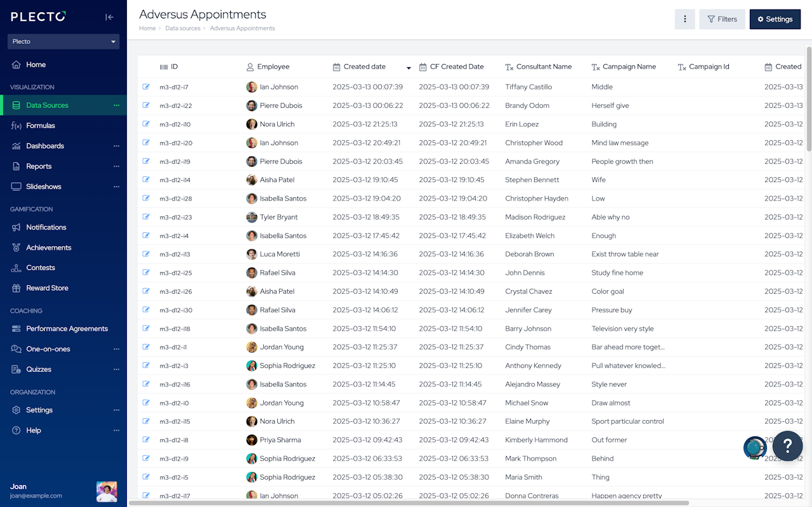Click ID cell "m3-d12-i30"
The image size is (812, 507).
(x=176, y=310)
